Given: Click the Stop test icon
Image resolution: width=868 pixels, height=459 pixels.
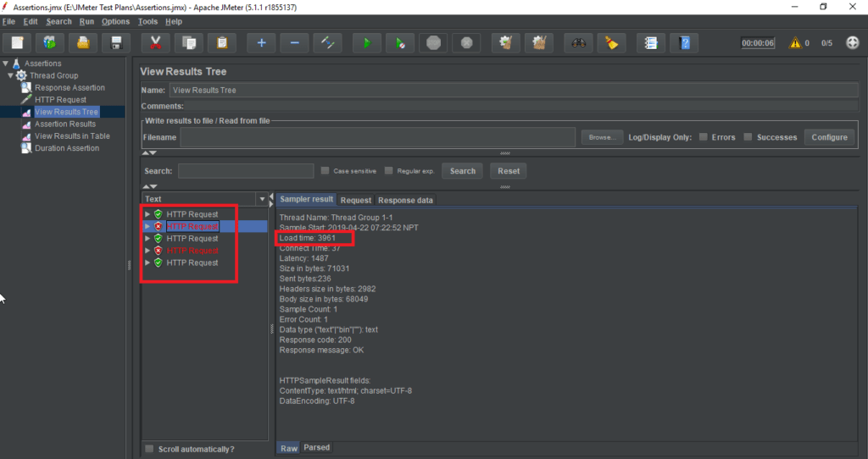Looking at the screenshot, I should 433,43.
